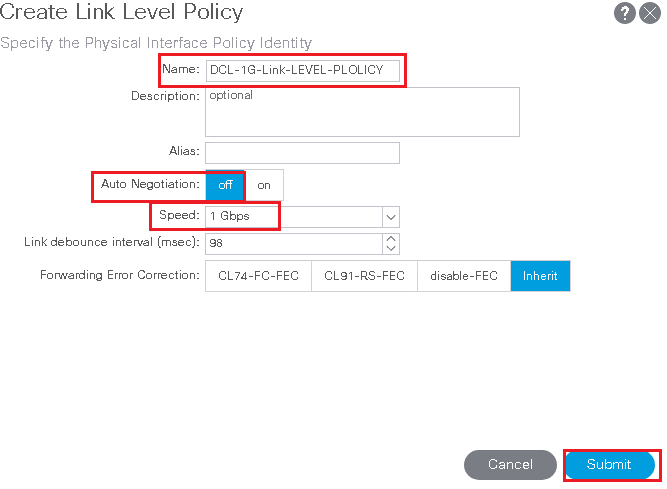Focus the Description text area

362,112
